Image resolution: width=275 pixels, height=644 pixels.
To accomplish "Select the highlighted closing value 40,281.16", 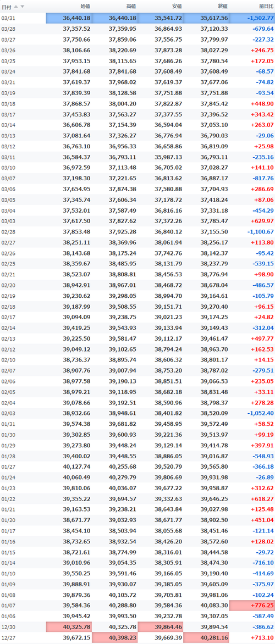I will (x=206, y=637).
